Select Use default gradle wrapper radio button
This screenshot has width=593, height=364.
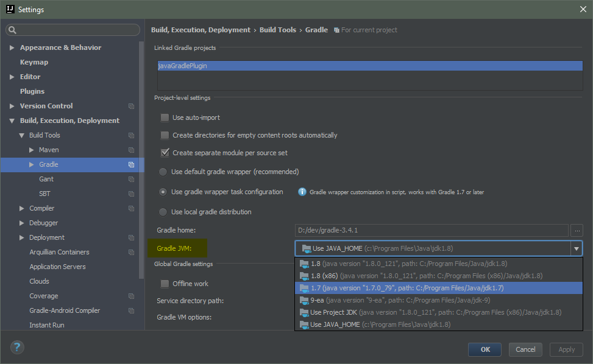click(x=163, y=172)
